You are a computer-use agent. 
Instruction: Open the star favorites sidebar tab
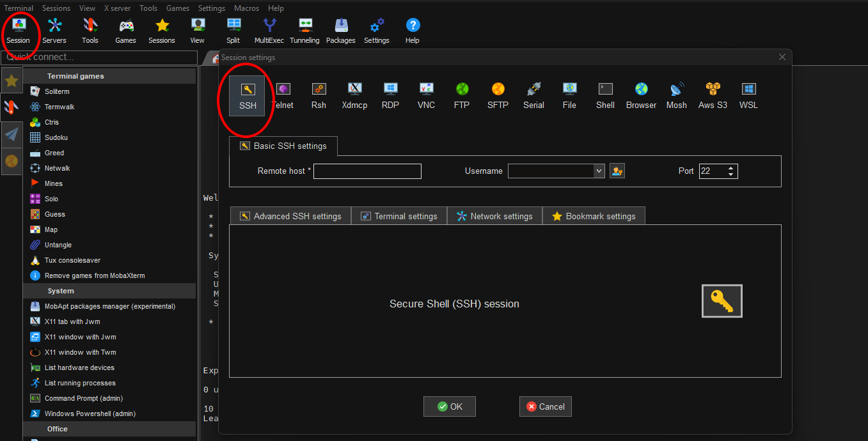[x=12, y=81]
